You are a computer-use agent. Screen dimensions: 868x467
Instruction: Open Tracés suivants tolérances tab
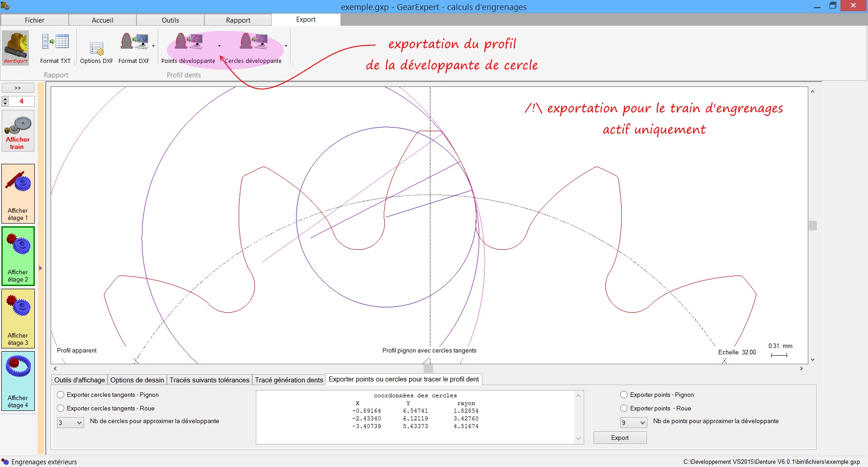pyautogui.click(x=209, y=380)
